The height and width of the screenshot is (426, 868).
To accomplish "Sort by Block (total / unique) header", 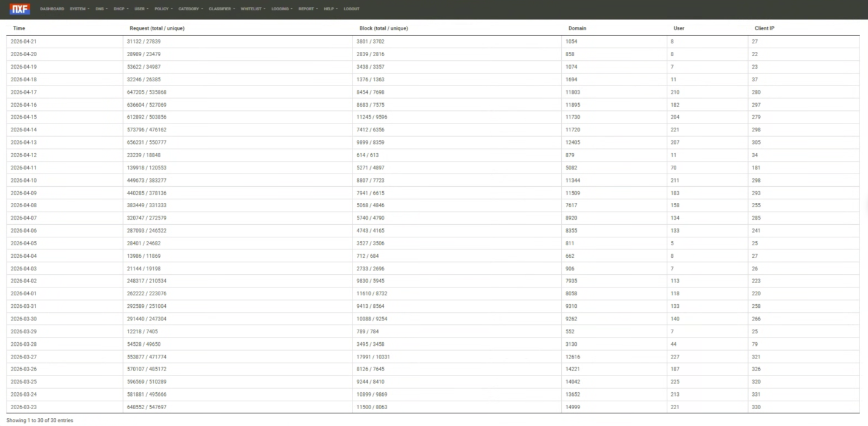I will click(x=383, y=28).
